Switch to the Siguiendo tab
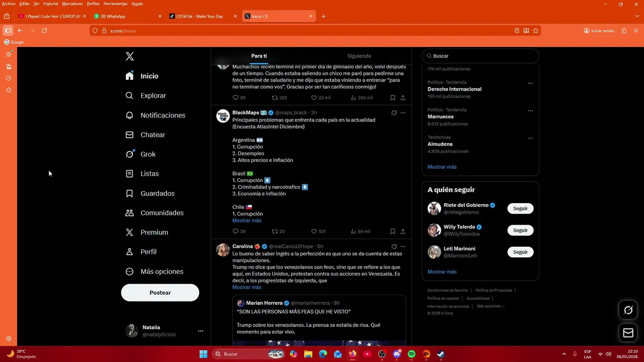 click(359, 56)
